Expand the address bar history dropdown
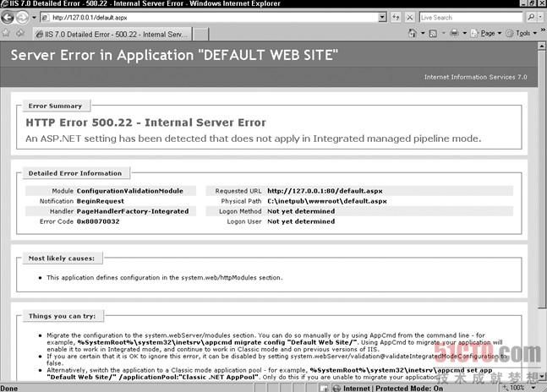The width and height of the screenshot is (547, 392). [383, 17]
